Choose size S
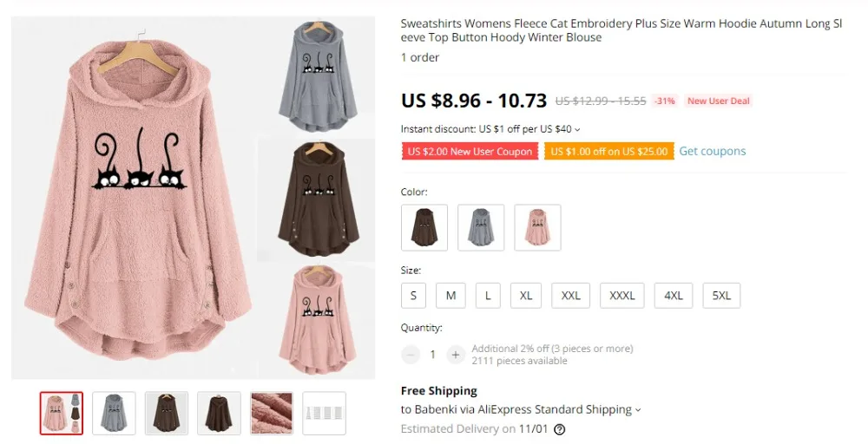The width and height of the screenshot is (868, 444). 413,296
